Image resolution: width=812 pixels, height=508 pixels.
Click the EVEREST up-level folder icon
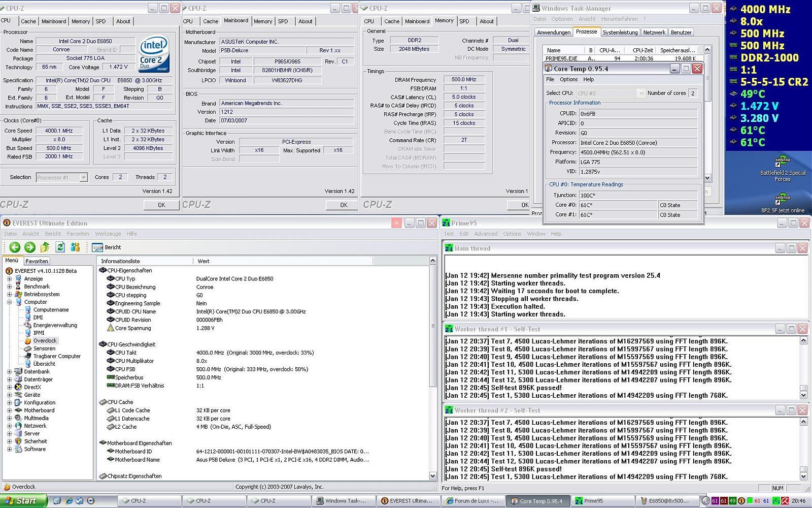(45, 247)
